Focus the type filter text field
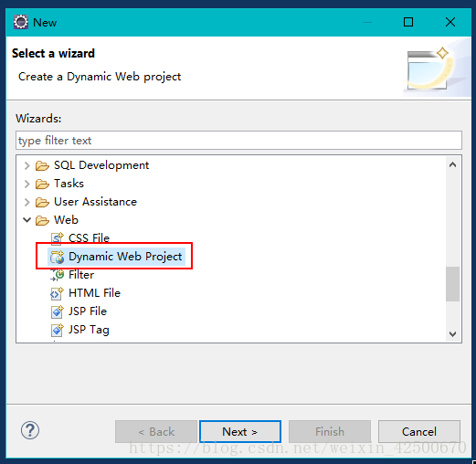476x464 pixels. click(x=238, y=141)
